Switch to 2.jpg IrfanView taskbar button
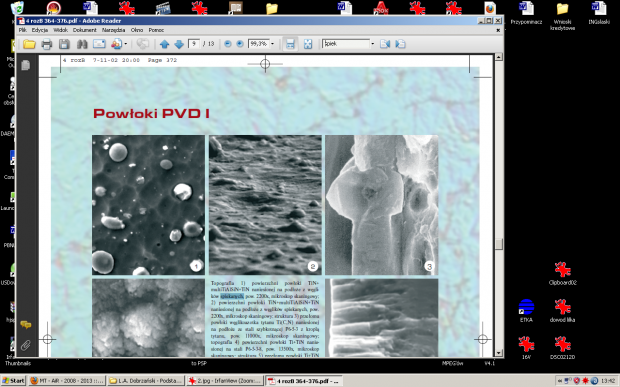This screenshot has width=620, height=387. 225,381
